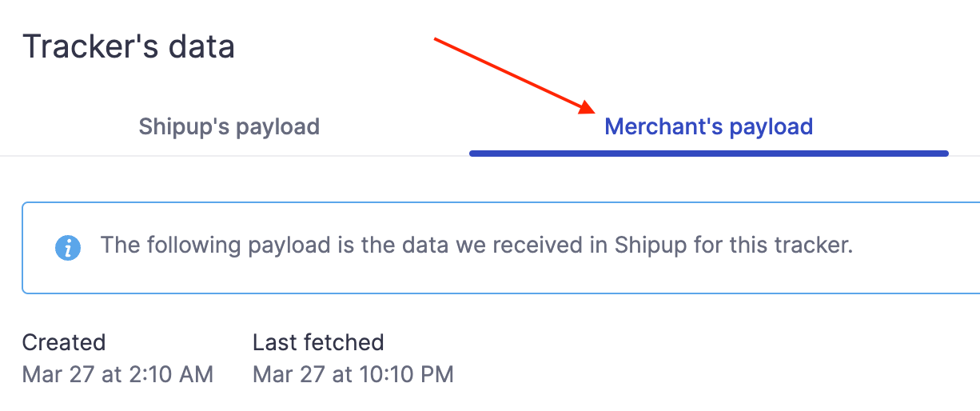
Task: Switch to the Shipup's payload tab
Action: click(x=229, y=126)
